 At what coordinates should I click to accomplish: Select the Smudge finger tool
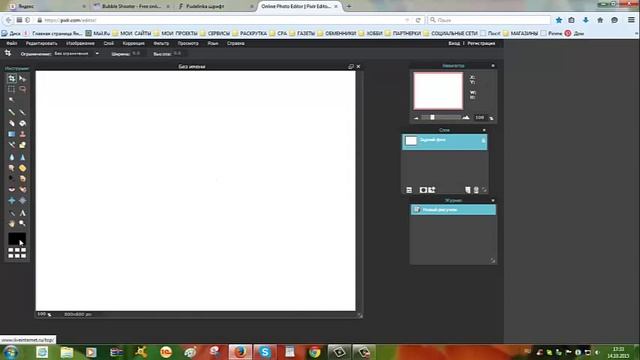click(11, 168)
